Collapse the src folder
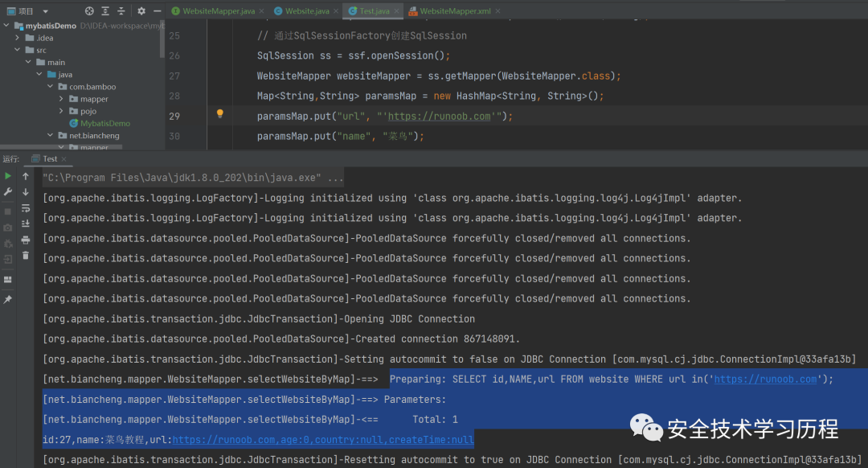The height and width of the screenshot is (468, 868). [x=17, y=50]
